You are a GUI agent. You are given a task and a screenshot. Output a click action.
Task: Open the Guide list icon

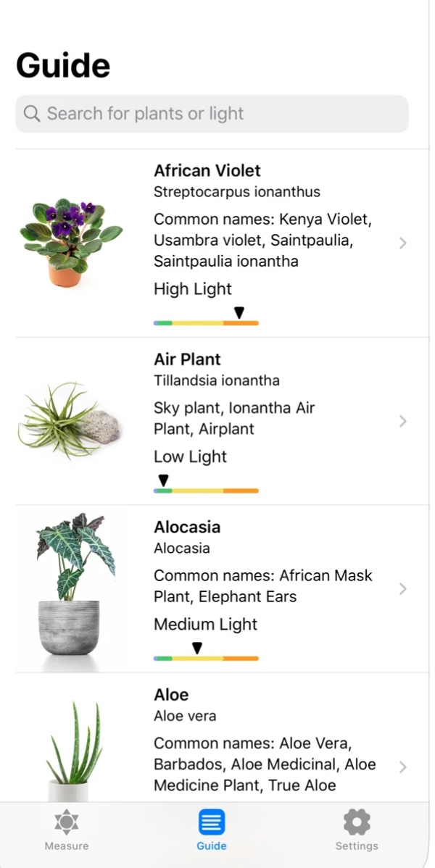tap(212, 822)
